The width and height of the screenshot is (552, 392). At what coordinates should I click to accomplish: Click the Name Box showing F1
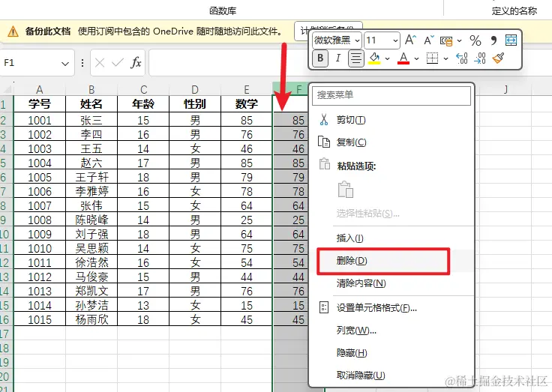coord(30,63)
